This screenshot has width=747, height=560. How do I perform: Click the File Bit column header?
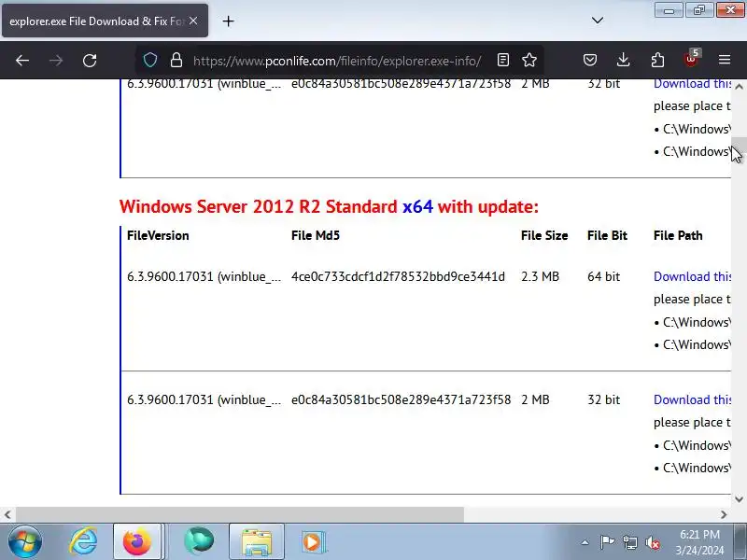click(x=607, y=236)
